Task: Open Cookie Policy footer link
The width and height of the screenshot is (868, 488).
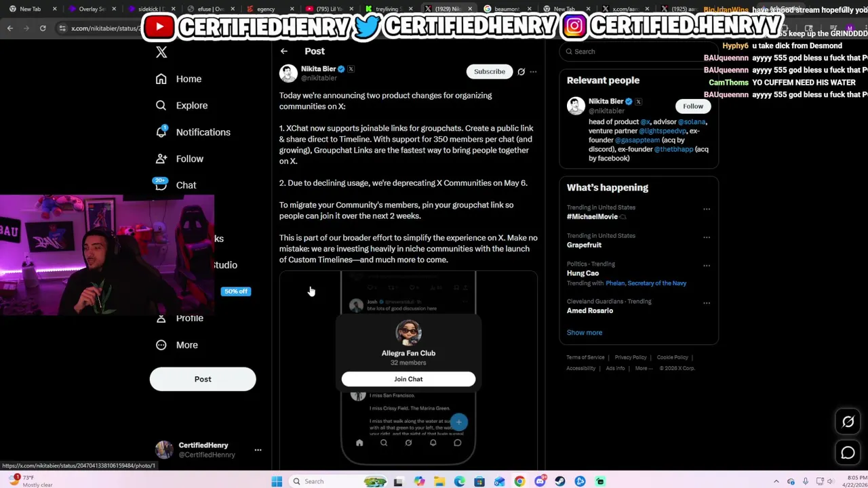Action: pos(672,357)
